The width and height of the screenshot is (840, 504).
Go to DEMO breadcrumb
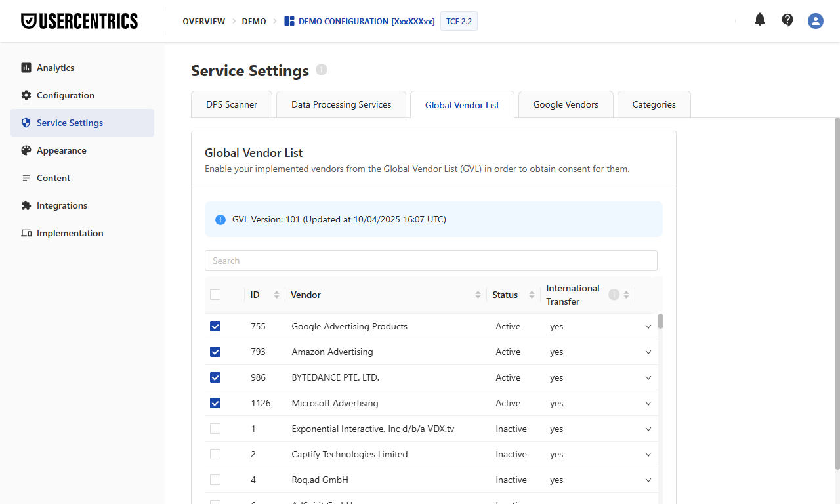click(x=254, y=21)
